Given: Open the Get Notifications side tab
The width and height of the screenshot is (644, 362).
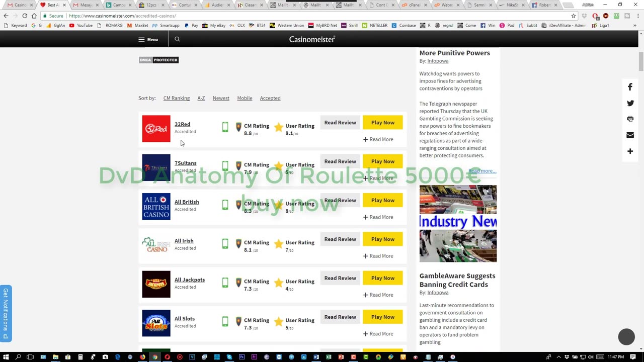Looking at the screenshot, I should click(6, 313).
